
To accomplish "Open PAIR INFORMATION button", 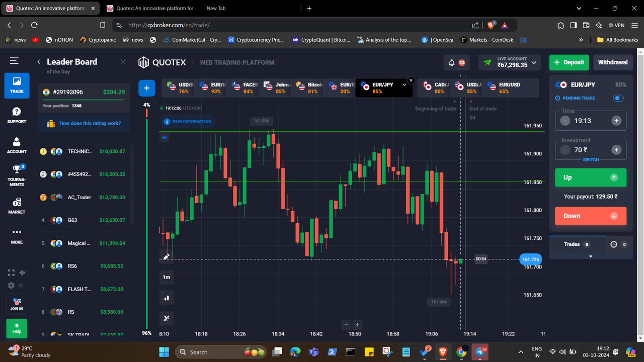I will (188, 121).
